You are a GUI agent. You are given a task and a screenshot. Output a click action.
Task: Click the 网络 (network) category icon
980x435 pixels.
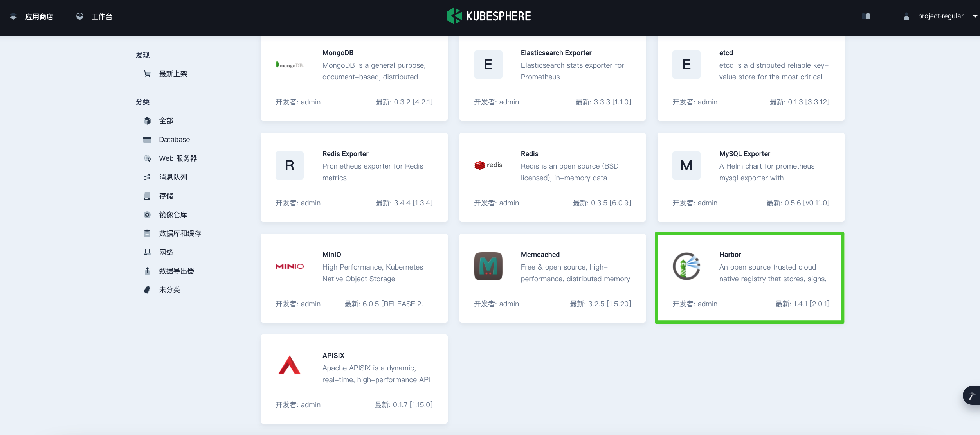[147, 252]
